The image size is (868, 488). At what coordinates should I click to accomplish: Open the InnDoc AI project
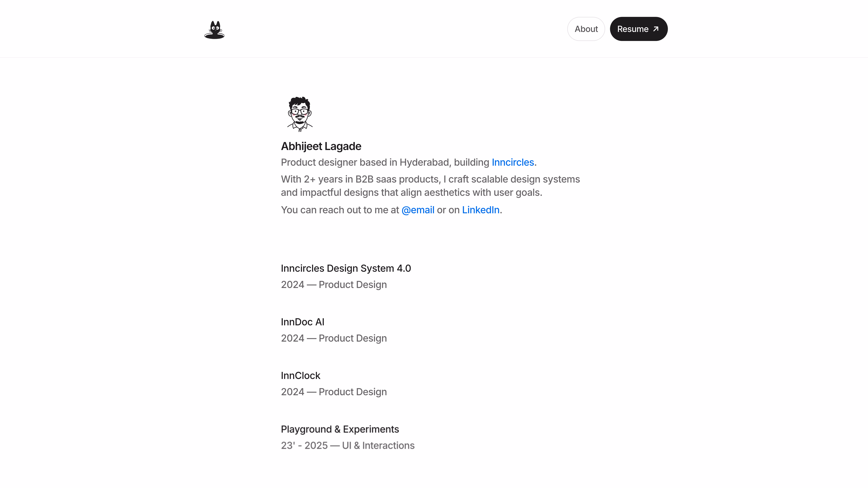pyautogui.click(x=303, y=322)
